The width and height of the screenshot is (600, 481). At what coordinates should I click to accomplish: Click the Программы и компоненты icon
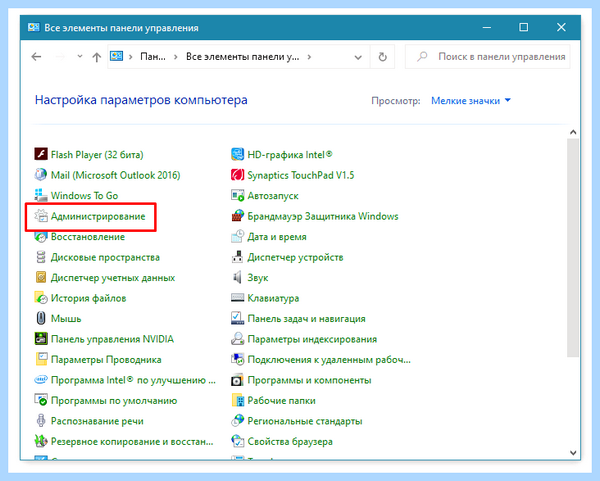pyautogui.click(x=238, y=380)
